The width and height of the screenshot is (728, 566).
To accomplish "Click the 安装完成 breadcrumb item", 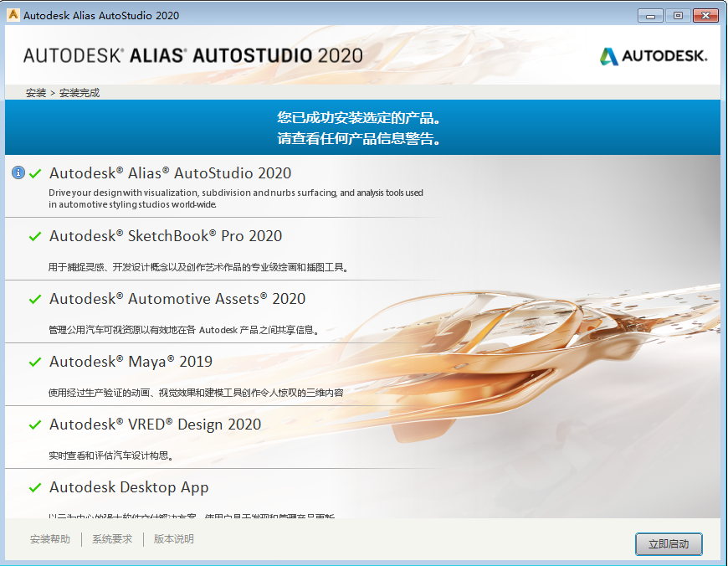I will tap(79, 93).
